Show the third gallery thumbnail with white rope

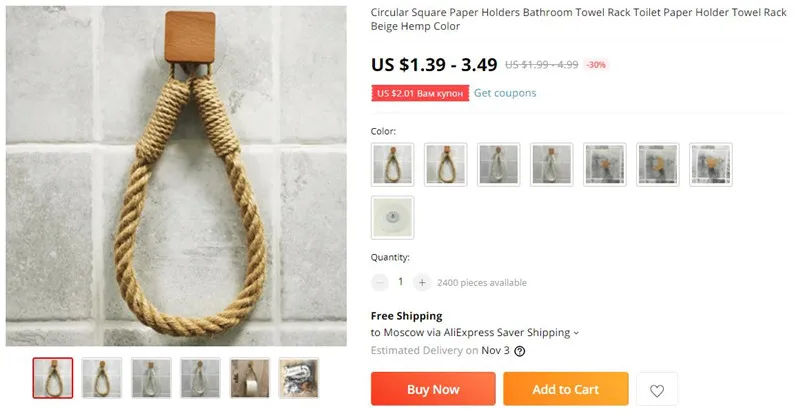[151, 378]
